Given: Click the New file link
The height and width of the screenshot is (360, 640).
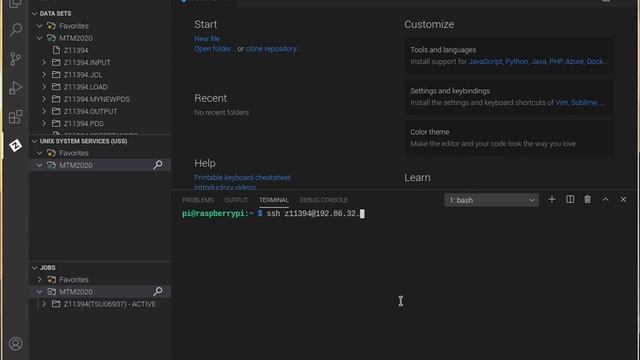Looking at the screenshot, I should tap(207, 39).
